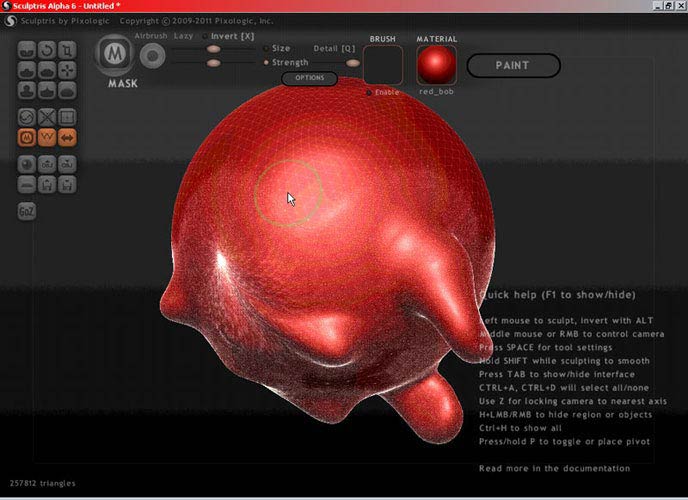Select the Smooth brush tool
Image resolution: width=688 pixels, height=500 pixels.
68,90
